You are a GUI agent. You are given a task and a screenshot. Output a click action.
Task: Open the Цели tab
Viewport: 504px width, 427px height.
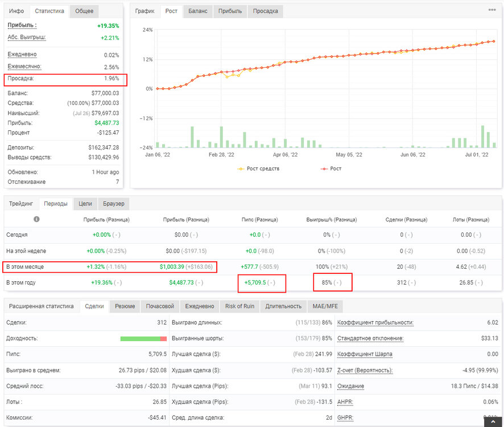tap(85, 204)
